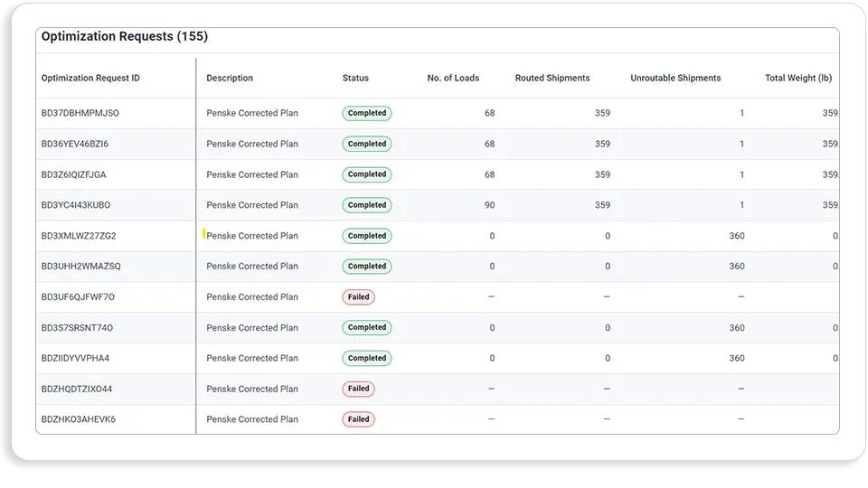Select the BD3Z6IQIZFJGA request row
This screenshot has width=868, height=488.
click(x=73, y=175)
